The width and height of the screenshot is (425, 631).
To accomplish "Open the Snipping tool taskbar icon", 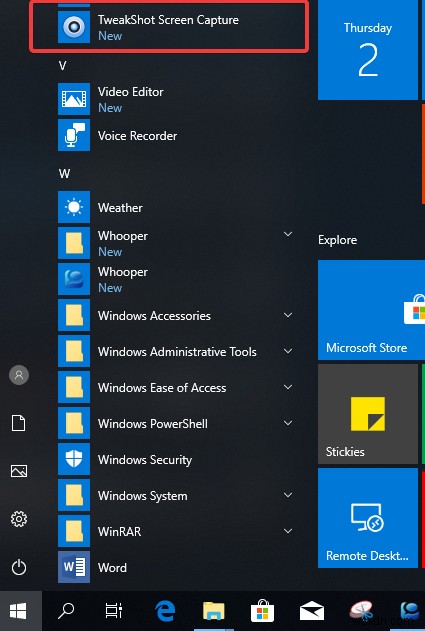I will (x=361, y=612).
